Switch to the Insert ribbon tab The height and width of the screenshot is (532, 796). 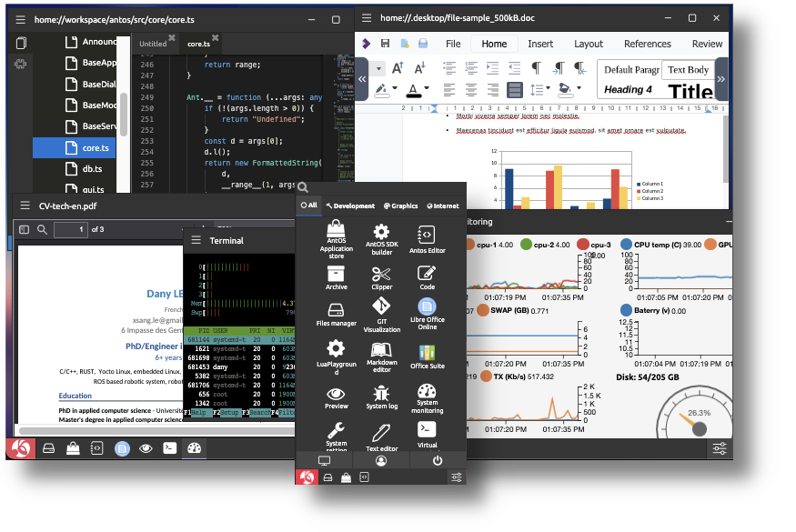click(540, 44)
